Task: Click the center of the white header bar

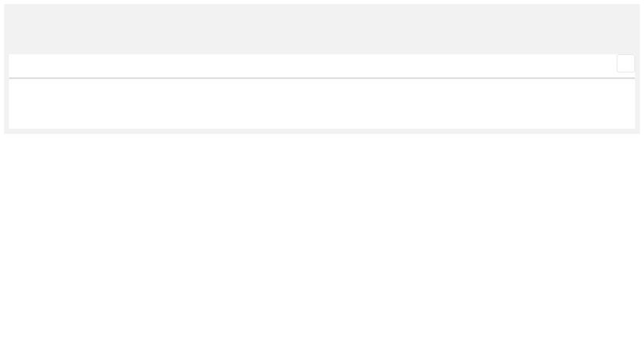Action: tap(314, 65)
